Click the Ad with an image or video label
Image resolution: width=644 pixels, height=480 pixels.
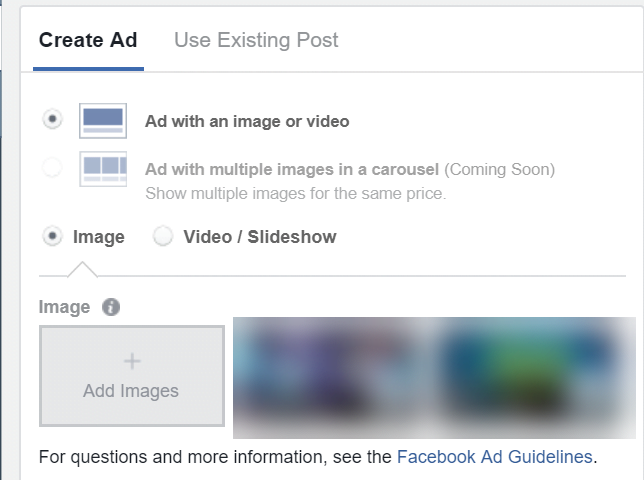tap(247, 122)
